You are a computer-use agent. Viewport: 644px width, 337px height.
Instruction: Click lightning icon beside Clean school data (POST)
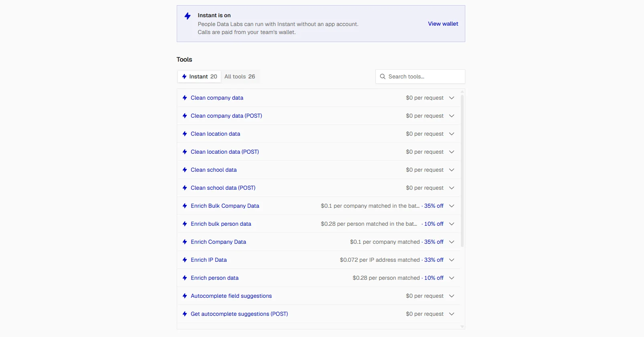tap(185, 188)
